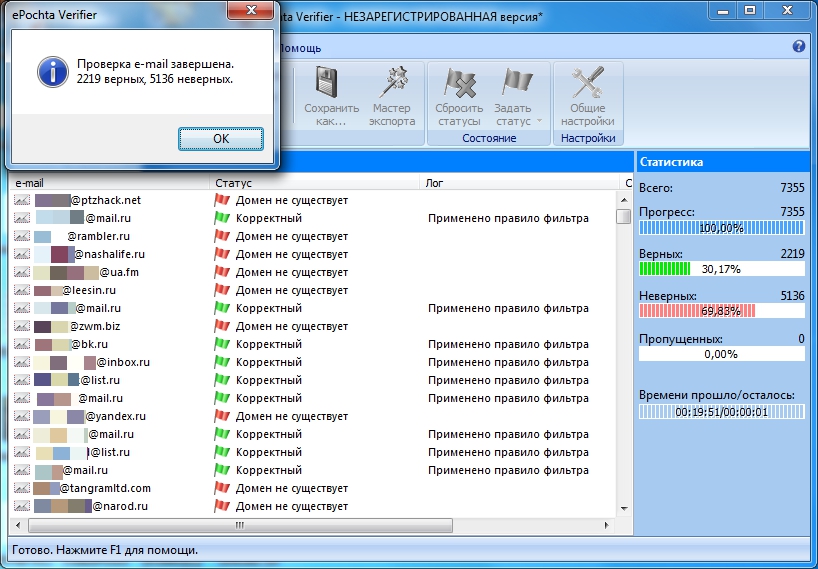818x569 pixels.
Task: Click the Статистика panel header
Action: tap(723, 162)
